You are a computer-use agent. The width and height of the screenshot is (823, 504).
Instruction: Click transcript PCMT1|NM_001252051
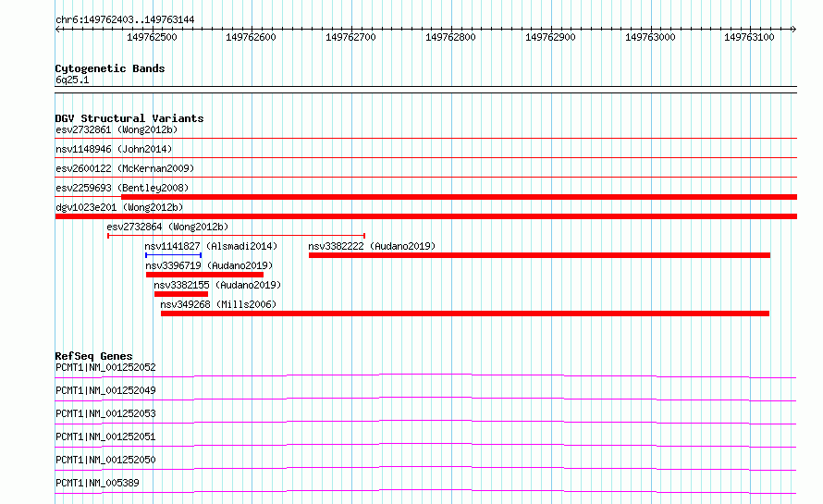click(105, 436)
